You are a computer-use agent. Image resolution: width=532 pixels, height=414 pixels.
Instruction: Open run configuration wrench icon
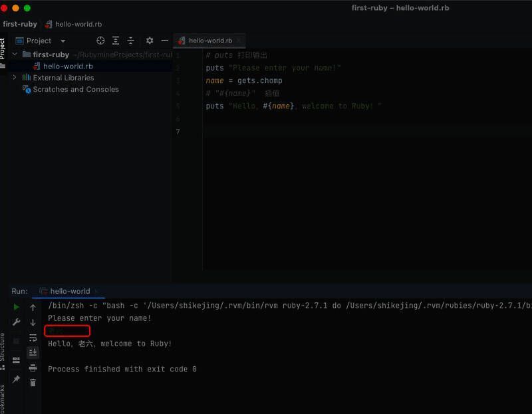pos(17,322)
